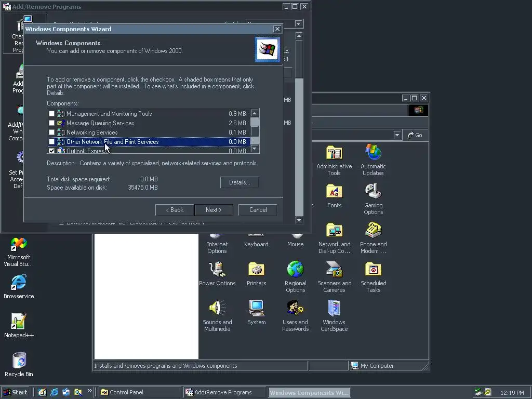Check Other Network File and Print Services checkbox

click(51, 141)
